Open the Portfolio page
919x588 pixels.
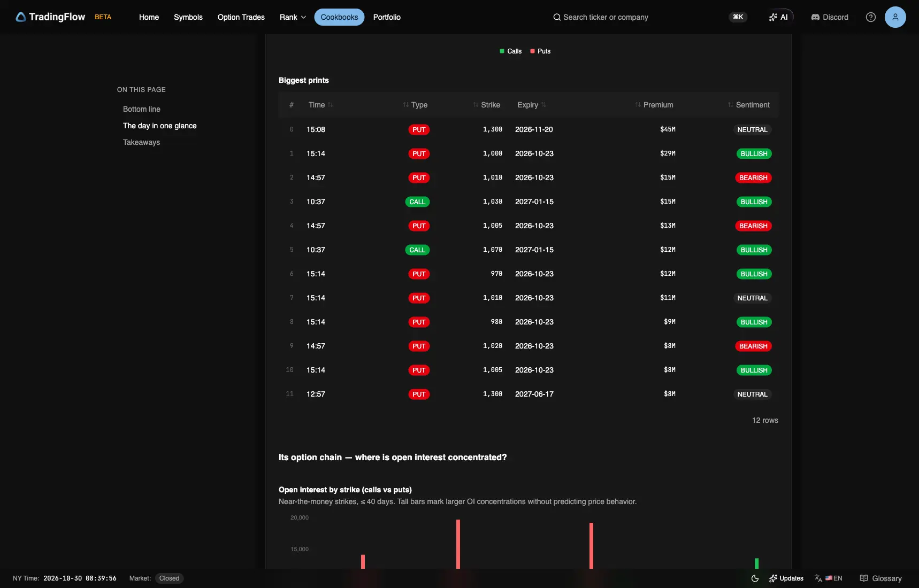pyautogui.click(x=387, y=17)
